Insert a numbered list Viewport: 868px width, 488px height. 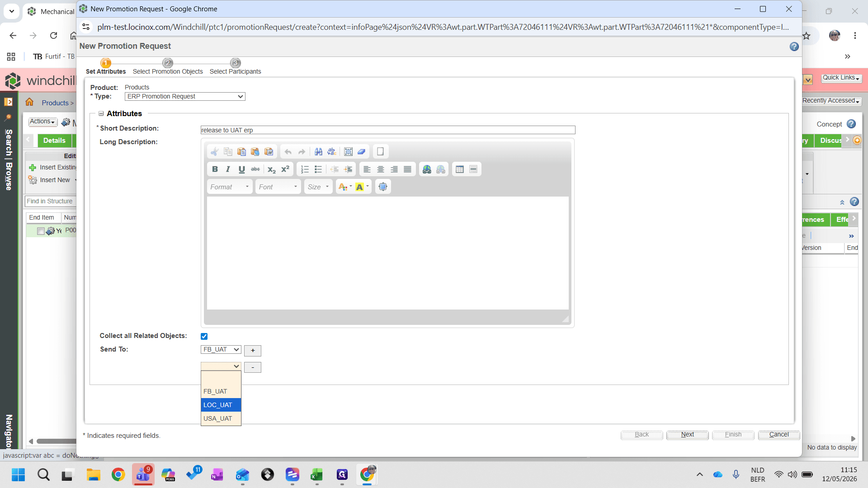tap(305, 169)
